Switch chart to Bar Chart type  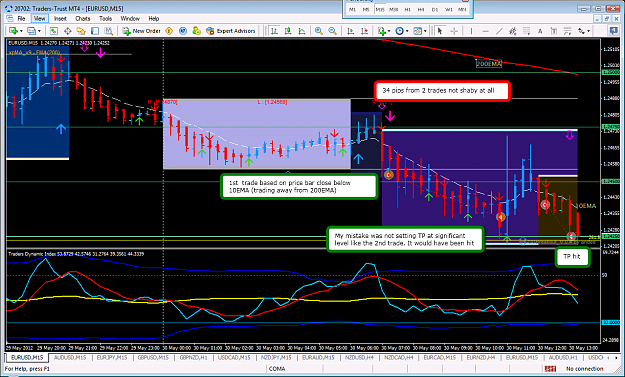(x=274, y=31)
